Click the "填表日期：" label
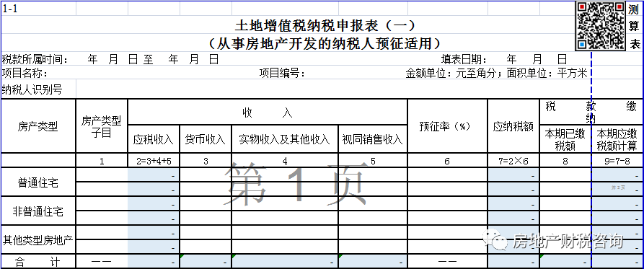The height and width of the screenshot is (269, 644). coord(464,60)
